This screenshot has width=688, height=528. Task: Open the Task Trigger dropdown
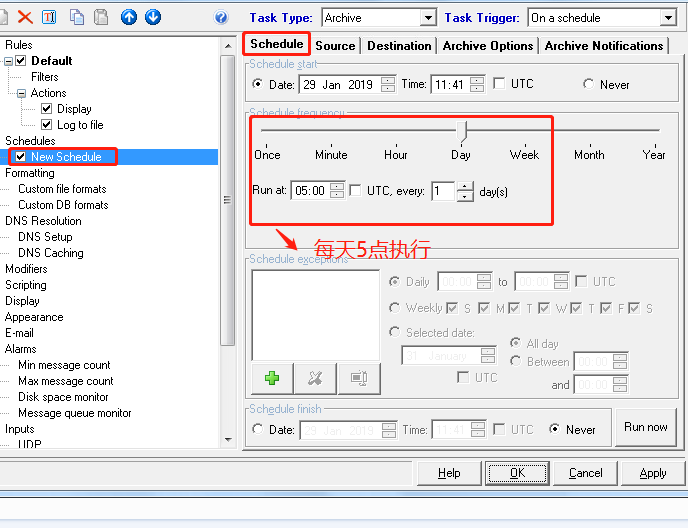[668, 18]
